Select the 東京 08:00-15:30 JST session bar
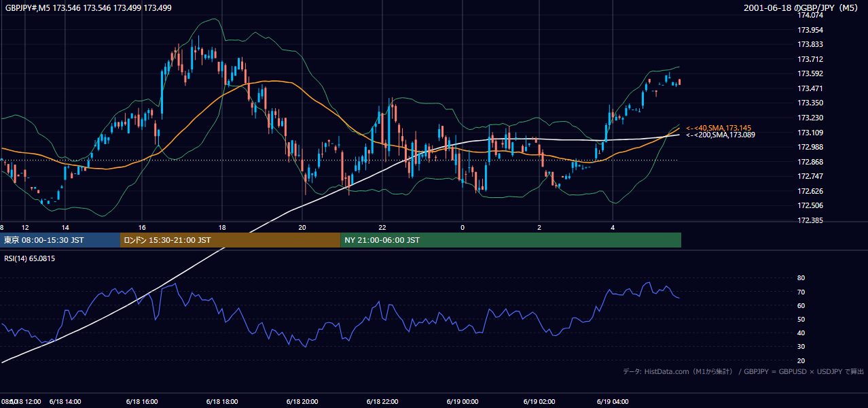Image resolution: width=868 pixels, height=408 pixels. 60,240
